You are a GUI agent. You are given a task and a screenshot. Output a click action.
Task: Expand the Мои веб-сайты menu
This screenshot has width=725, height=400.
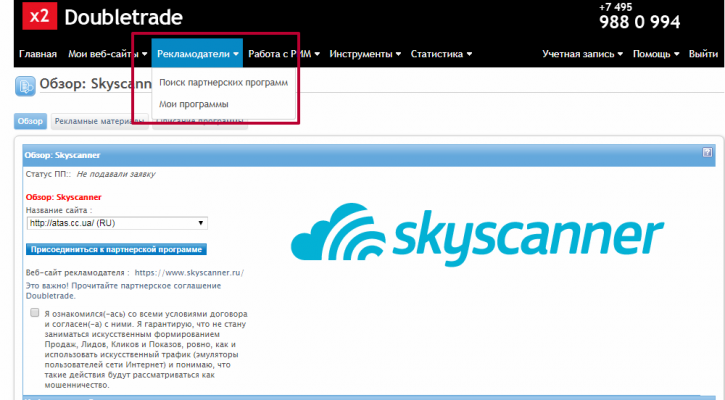(x=107, y=54)
